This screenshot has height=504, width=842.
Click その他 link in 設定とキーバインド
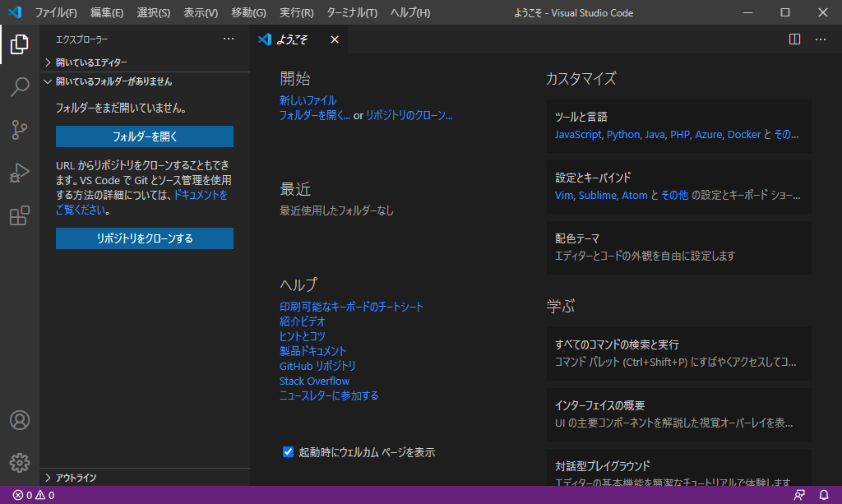674,196
